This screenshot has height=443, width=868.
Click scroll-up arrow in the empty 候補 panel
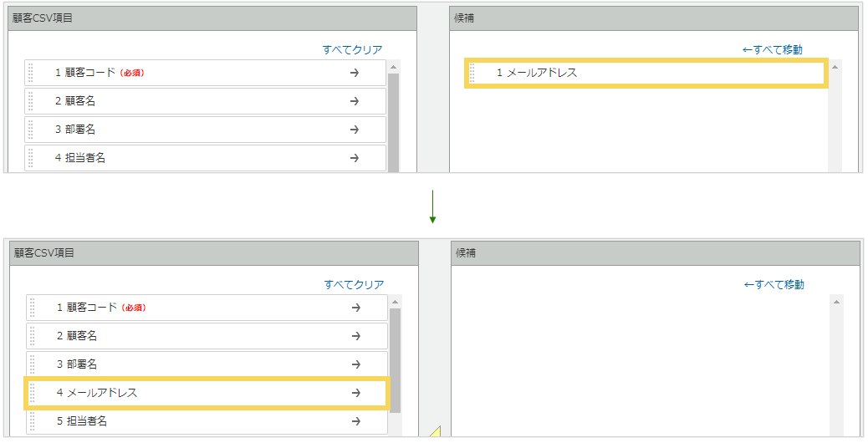[x=836, y=302]
